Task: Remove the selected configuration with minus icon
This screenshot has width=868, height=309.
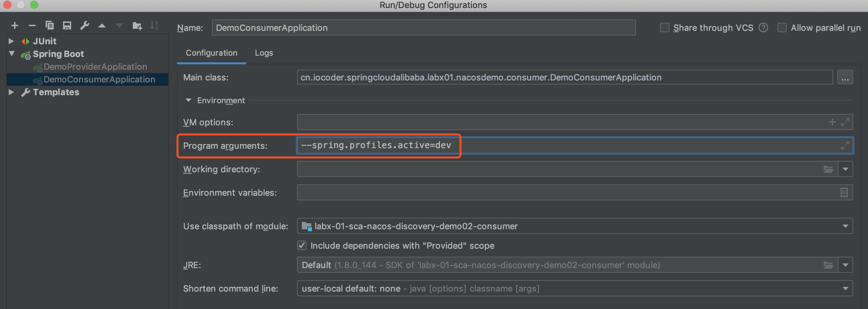Action: (32, 25)
